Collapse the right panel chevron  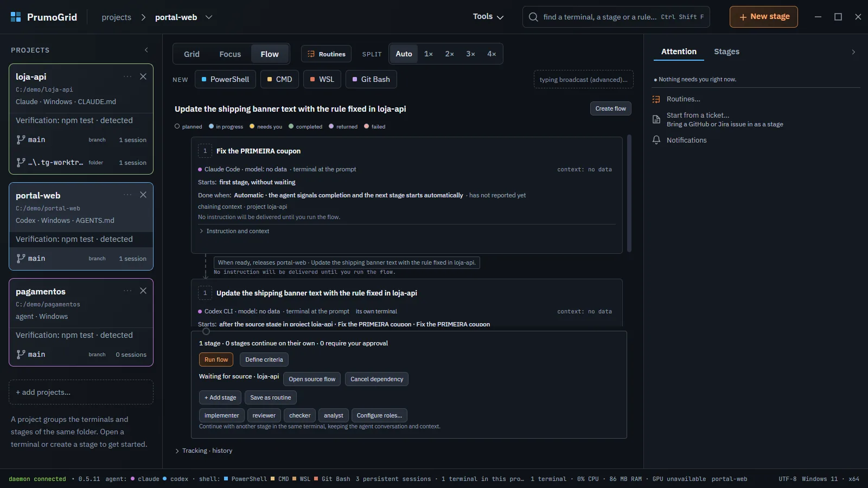(853, 52)
